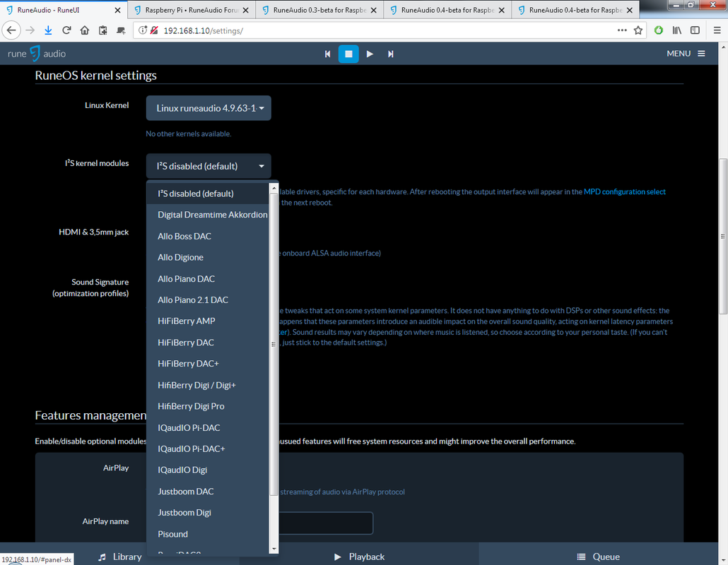Collapse the I²S kernel modules dropdown
This screenshot has width=728, height=565.
click(x=209, y=166)
